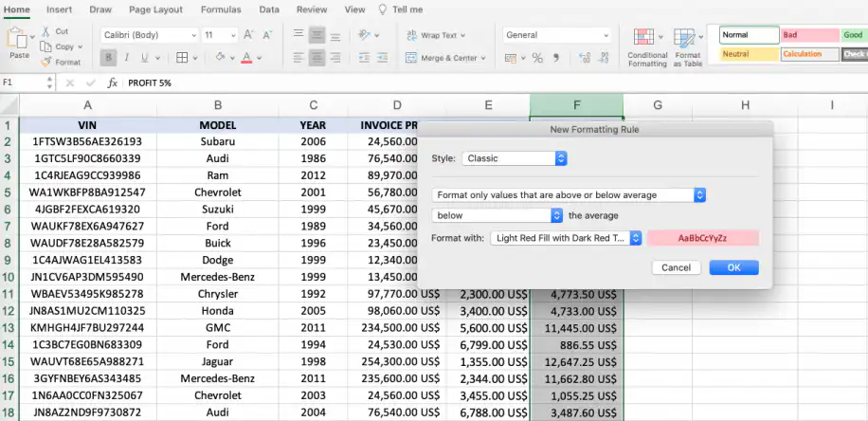This screenshot has width=868, height=421.
Task: Apply the Neutral cell style
Action: (749, 54)
